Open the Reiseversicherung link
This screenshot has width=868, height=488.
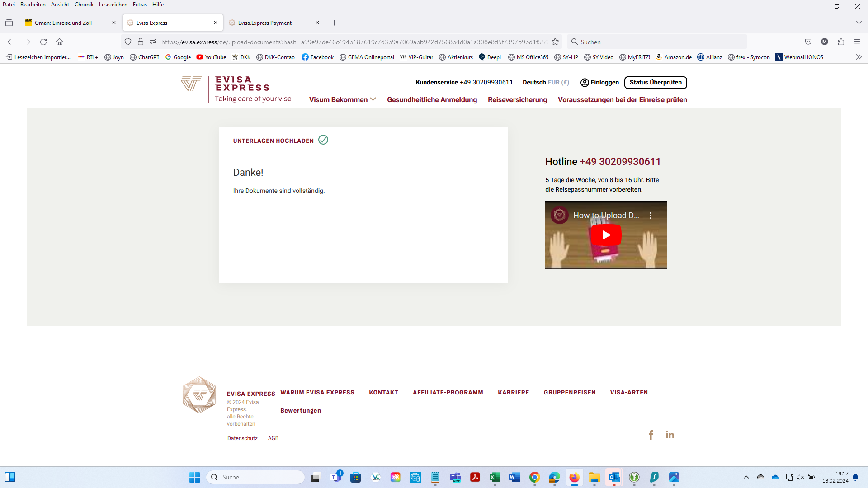[517, 100]
